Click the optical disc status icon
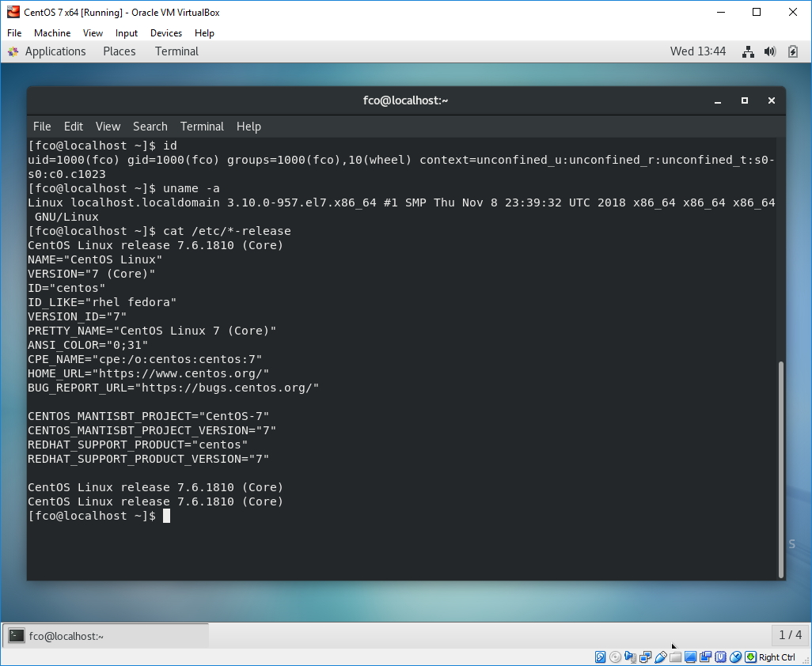812x666 pixels. (615, 657)
